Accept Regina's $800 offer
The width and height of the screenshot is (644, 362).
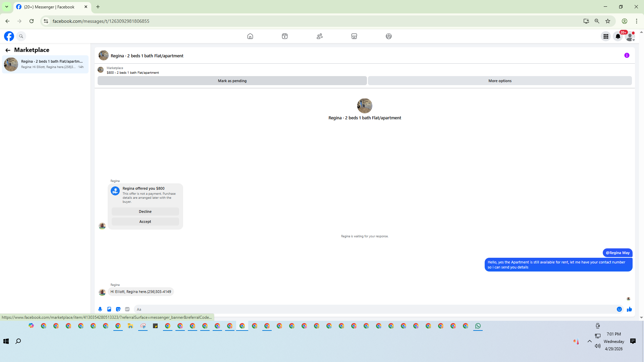[145, 222]
